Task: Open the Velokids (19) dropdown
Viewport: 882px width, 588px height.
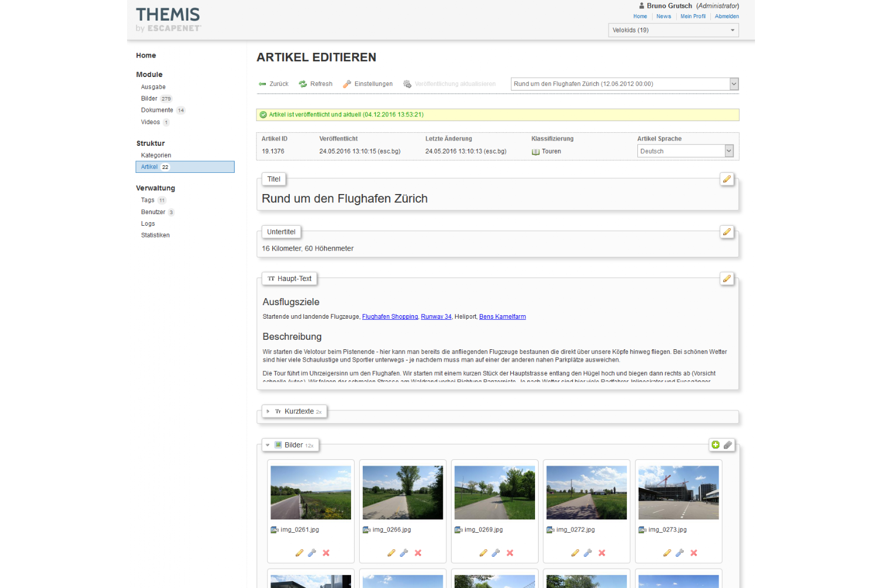Action: (673, 30)
